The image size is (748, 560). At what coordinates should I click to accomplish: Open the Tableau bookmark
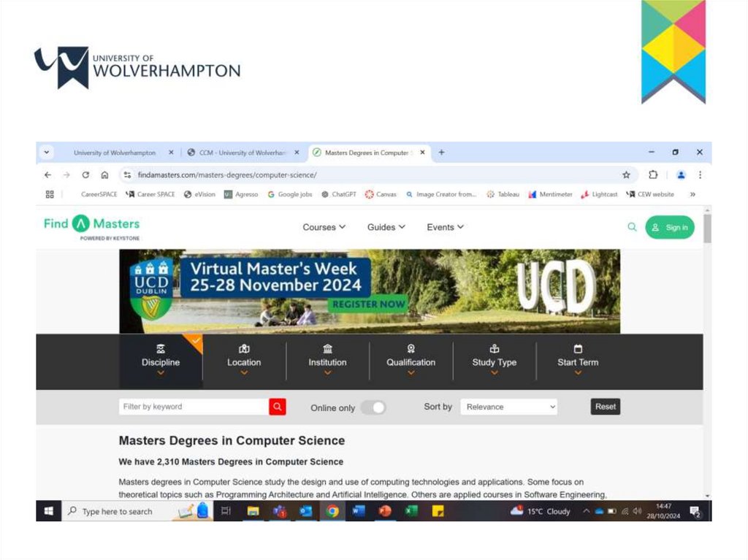tap(503, 194)
